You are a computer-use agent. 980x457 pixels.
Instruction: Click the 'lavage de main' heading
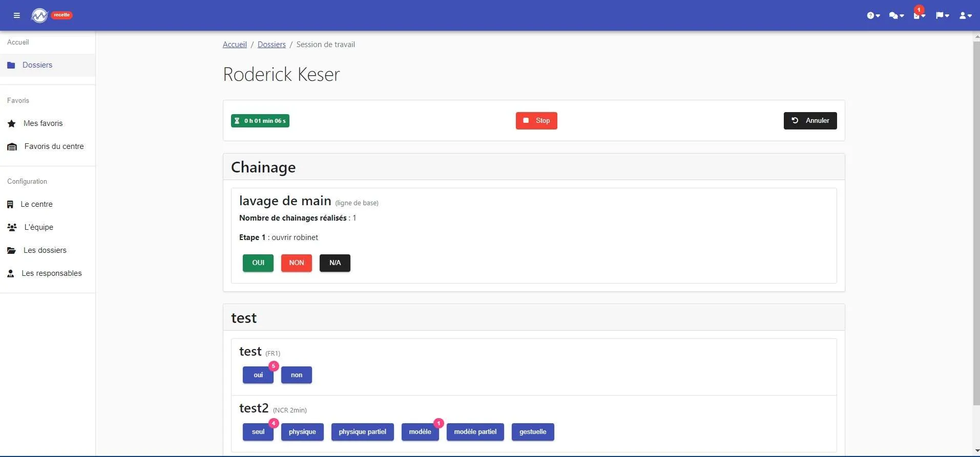point(285,201)
